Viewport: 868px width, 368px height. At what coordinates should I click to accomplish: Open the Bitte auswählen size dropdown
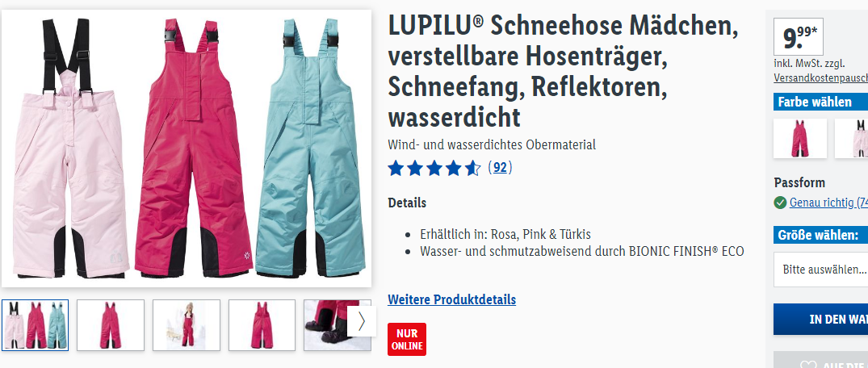(821, 270)
